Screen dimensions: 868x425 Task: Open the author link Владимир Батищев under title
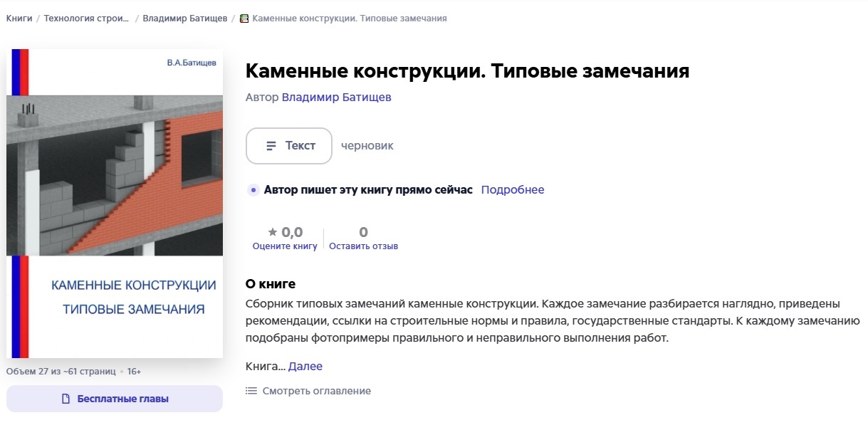pos(336,98)
